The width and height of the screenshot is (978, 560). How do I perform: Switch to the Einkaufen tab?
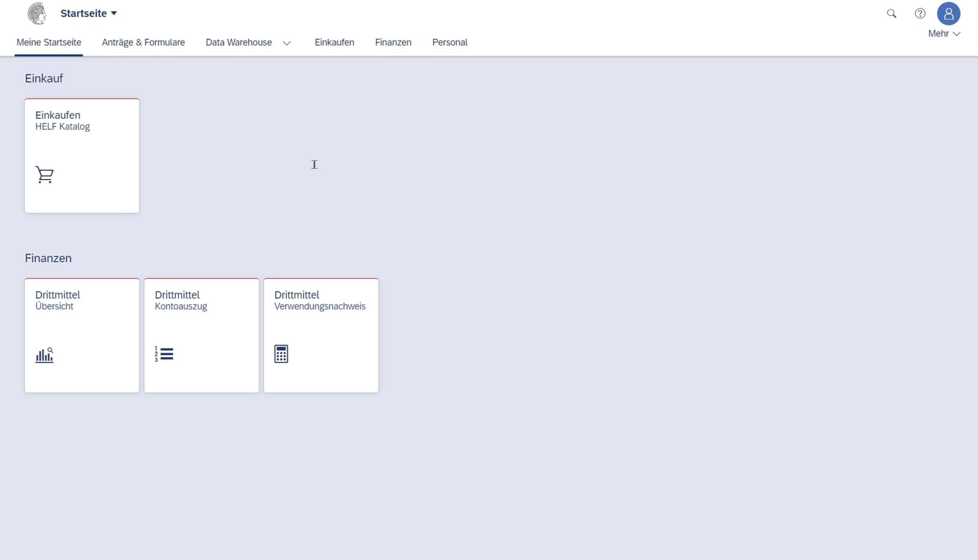(334, 42)
